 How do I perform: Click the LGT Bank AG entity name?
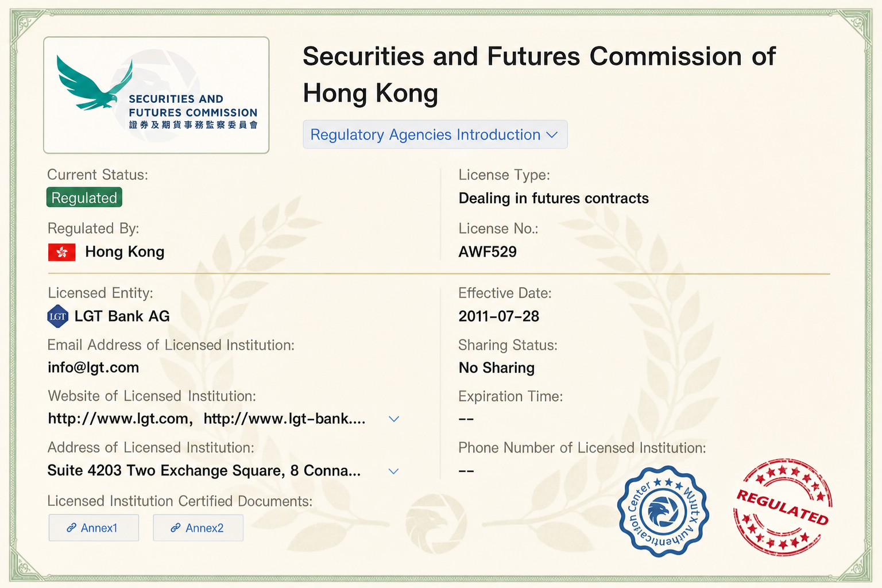(122, 316)
